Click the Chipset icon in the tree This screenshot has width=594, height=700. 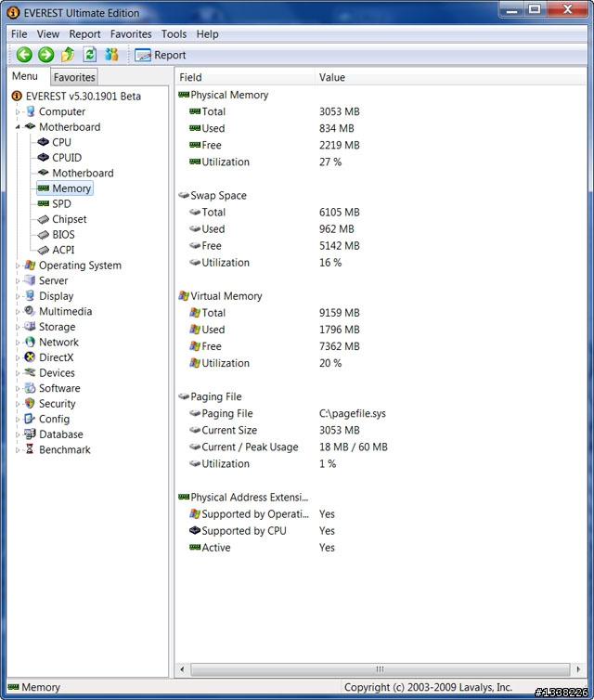pyautogui.click(x=44, y=219)
